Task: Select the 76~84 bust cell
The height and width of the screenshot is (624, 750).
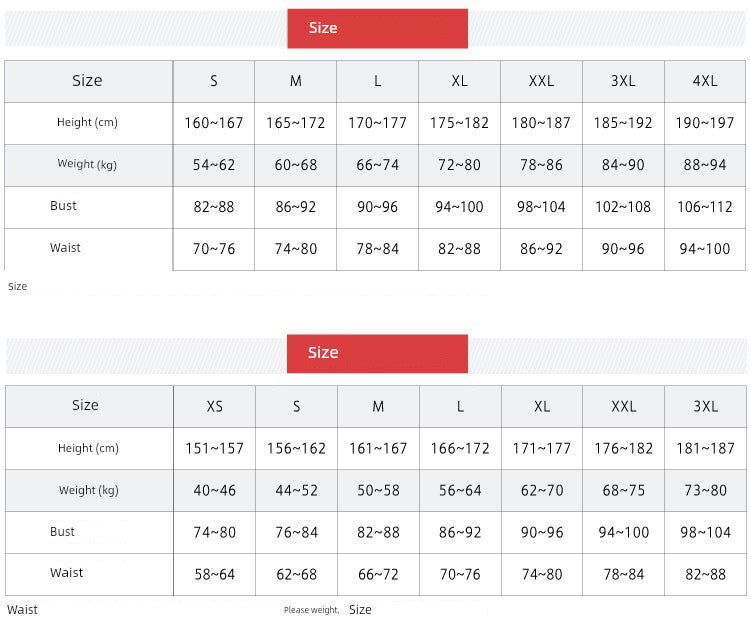Action: [x=296, y=532]
